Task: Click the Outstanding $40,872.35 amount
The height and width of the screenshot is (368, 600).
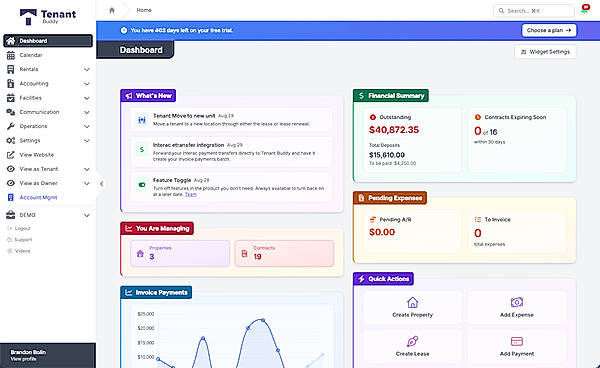Action: (x=394, y=130)
